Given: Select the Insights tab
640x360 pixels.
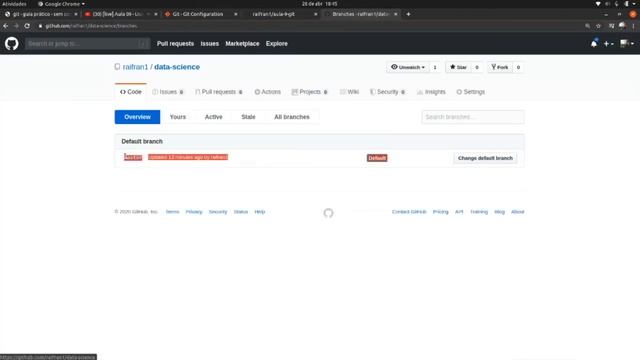Looking at the screenshot, I should pyautogui.click(x=431, y=92).
